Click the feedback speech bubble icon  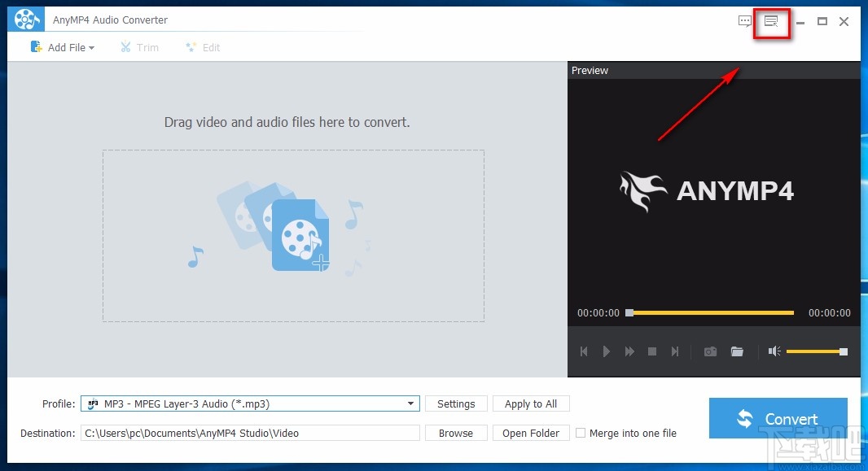point(743,22)
